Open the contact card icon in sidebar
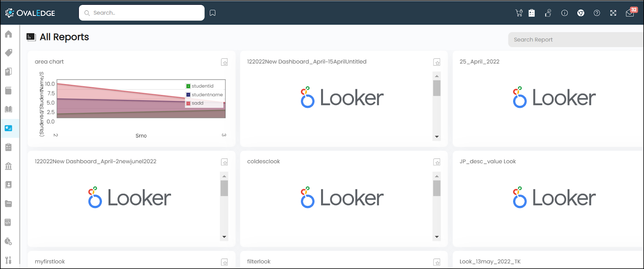 coord(8,185)
